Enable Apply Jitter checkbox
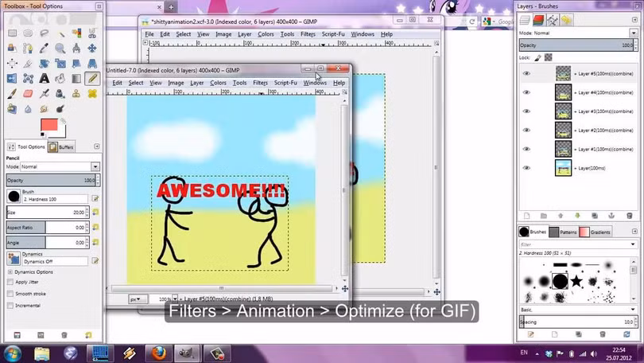Screen dimensions: 644x363 [x=10, y=282]
